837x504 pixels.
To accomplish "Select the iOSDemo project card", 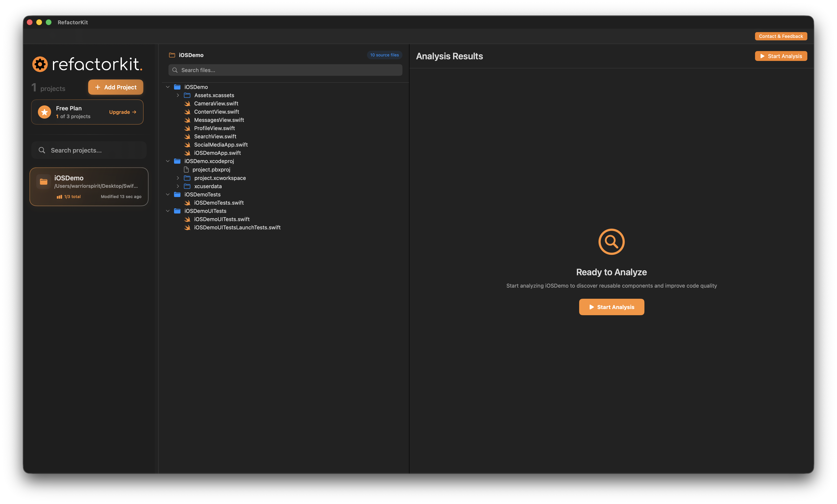I will [x=89, y=187].
